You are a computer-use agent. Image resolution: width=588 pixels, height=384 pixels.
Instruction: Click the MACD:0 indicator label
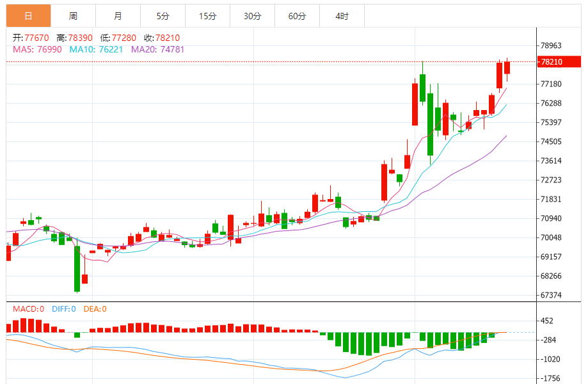point(28,309)
